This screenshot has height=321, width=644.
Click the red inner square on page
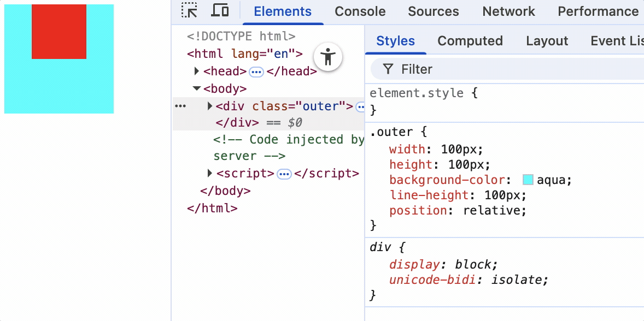click(59, 32)
